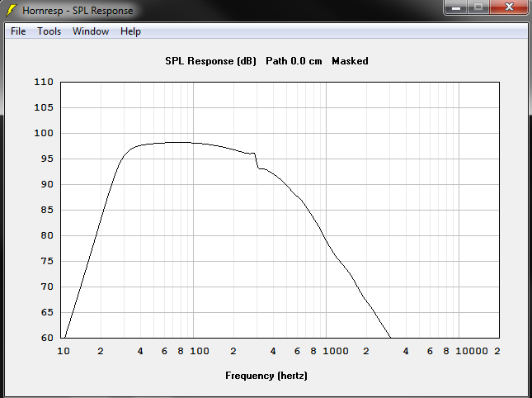
Task: Click the curve's flat peak near 98 dB
Action: click(178, 143)
